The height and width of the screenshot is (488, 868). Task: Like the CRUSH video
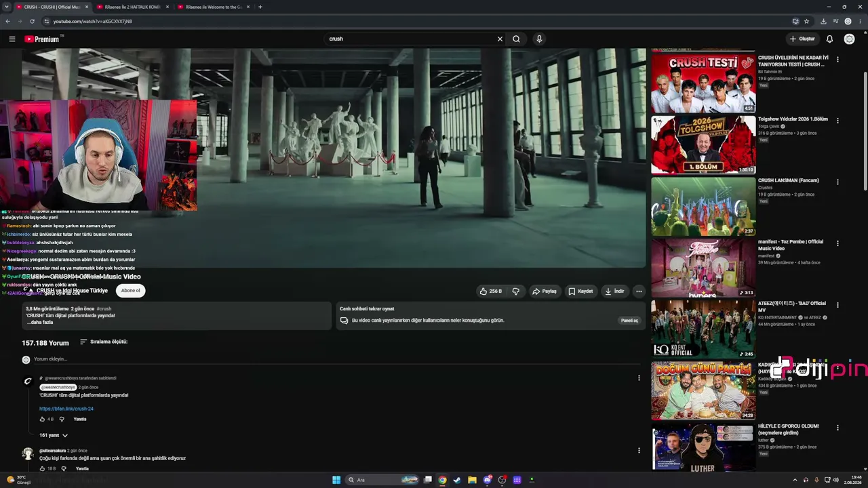(491, 291)
